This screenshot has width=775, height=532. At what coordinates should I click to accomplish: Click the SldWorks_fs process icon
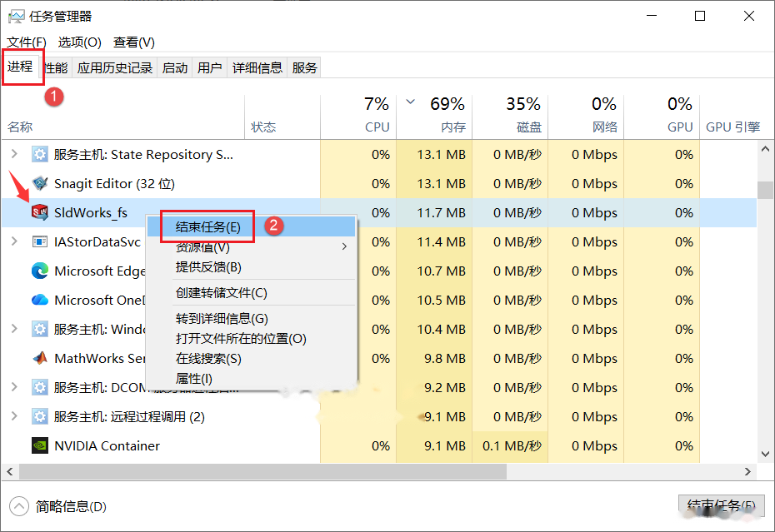(x=39, y=213)
